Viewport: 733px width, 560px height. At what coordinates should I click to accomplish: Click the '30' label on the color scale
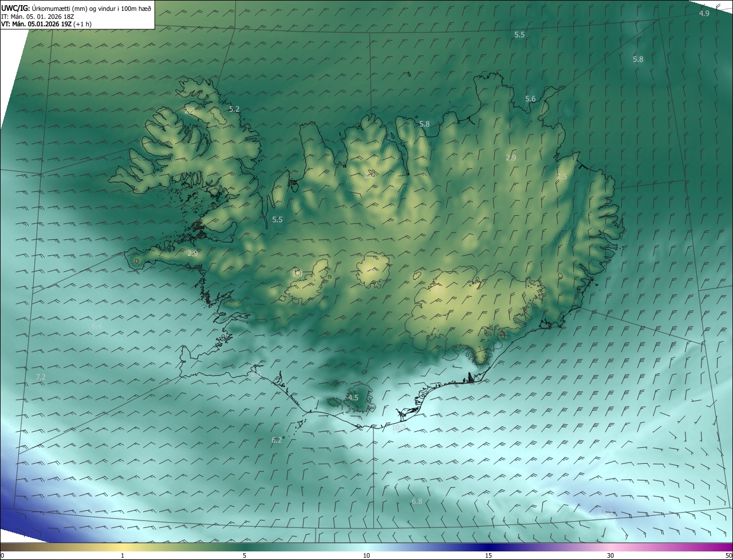click(610, 555)
